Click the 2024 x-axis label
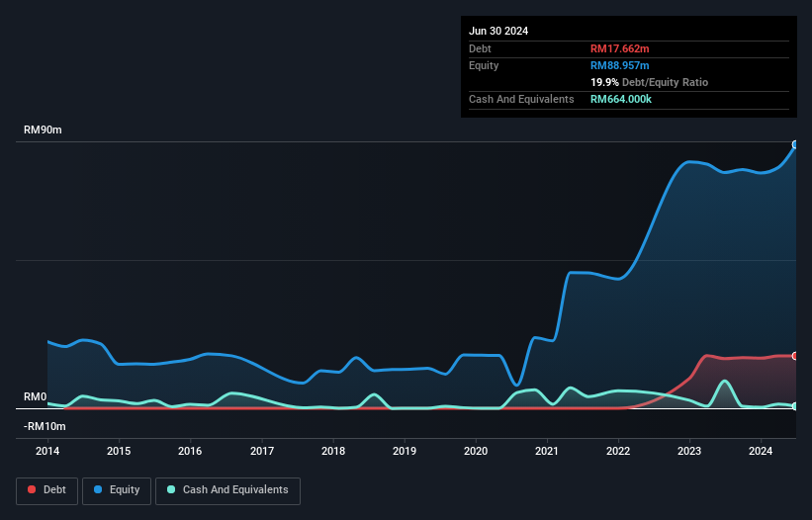 761,451
